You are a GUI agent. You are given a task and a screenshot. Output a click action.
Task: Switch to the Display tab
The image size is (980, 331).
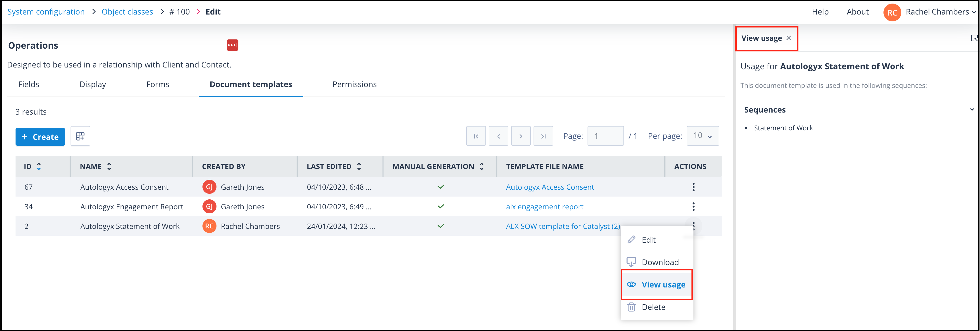pyautogui.click(x=92, y=84)
